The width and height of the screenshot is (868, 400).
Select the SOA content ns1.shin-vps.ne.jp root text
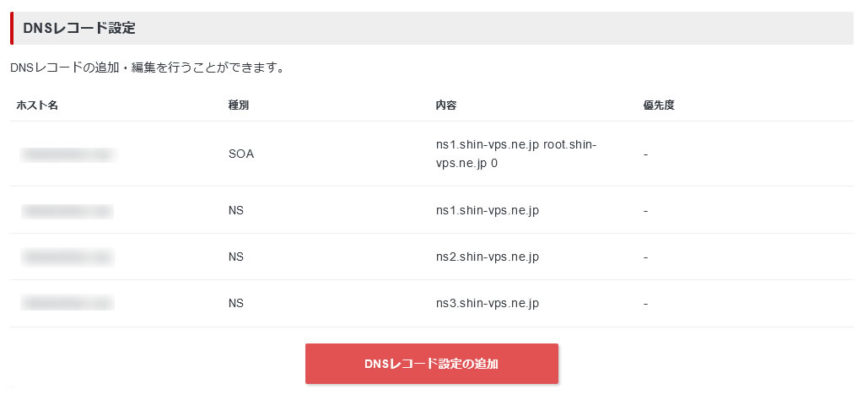coord(515,145)
